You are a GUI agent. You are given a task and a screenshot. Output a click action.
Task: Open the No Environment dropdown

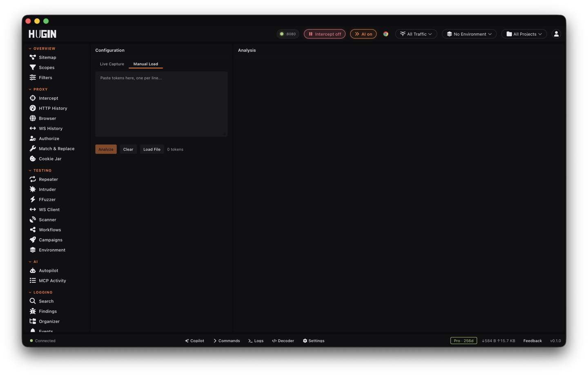click(x=469, y=34)
